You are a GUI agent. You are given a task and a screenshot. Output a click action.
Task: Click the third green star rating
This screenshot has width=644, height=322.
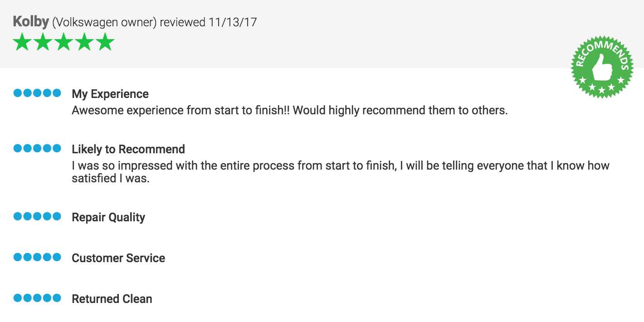64,42
